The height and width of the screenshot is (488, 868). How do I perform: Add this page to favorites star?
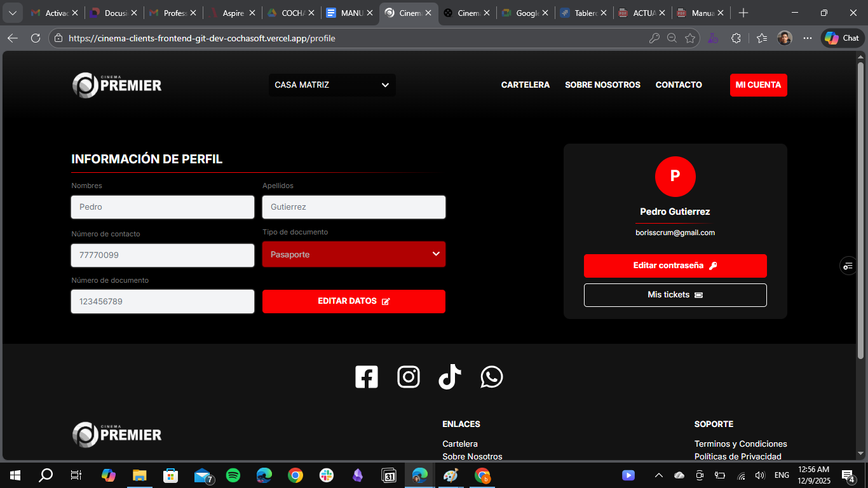click(690, 38)
